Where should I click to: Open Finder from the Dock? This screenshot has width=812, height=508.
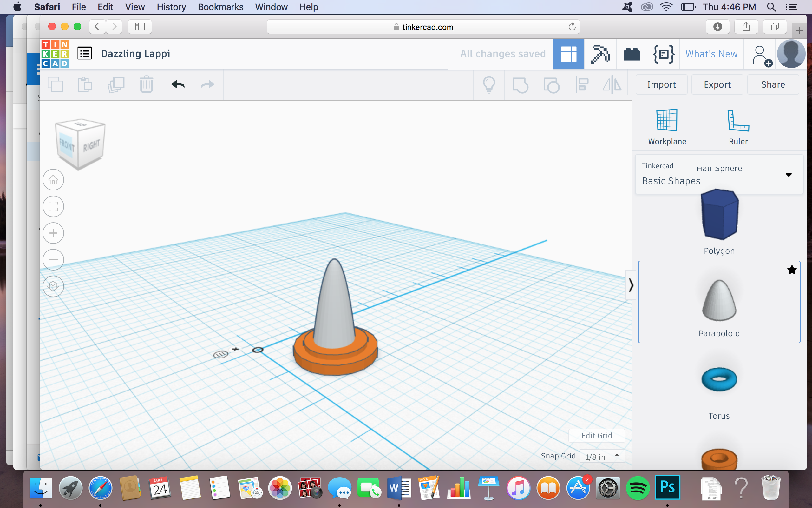[x=41, y=488]
